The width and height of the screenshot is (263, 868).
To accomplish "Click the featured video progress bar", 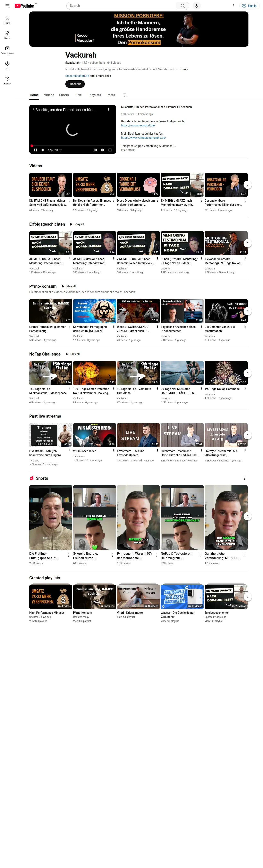I will (72, 146).
